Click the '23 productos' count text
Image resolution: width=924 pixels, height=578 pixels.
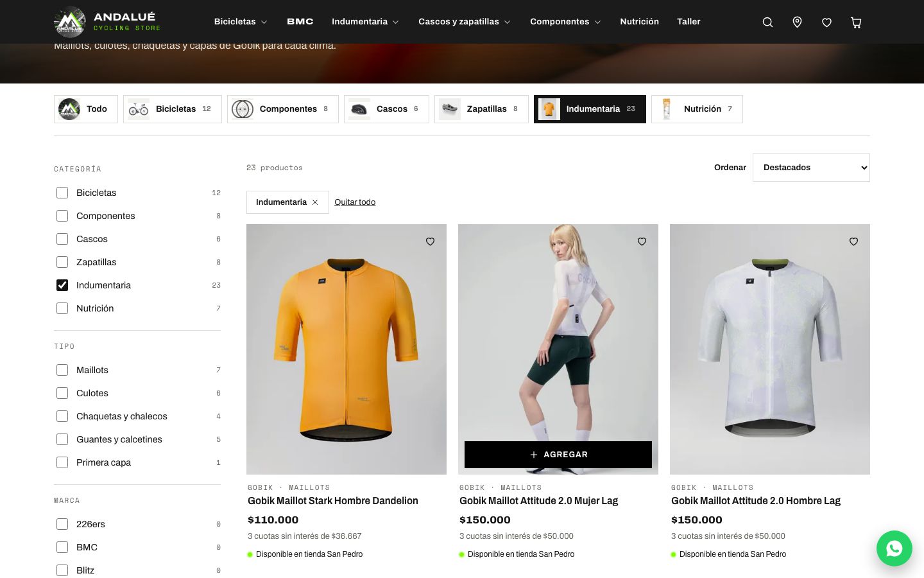275,168
